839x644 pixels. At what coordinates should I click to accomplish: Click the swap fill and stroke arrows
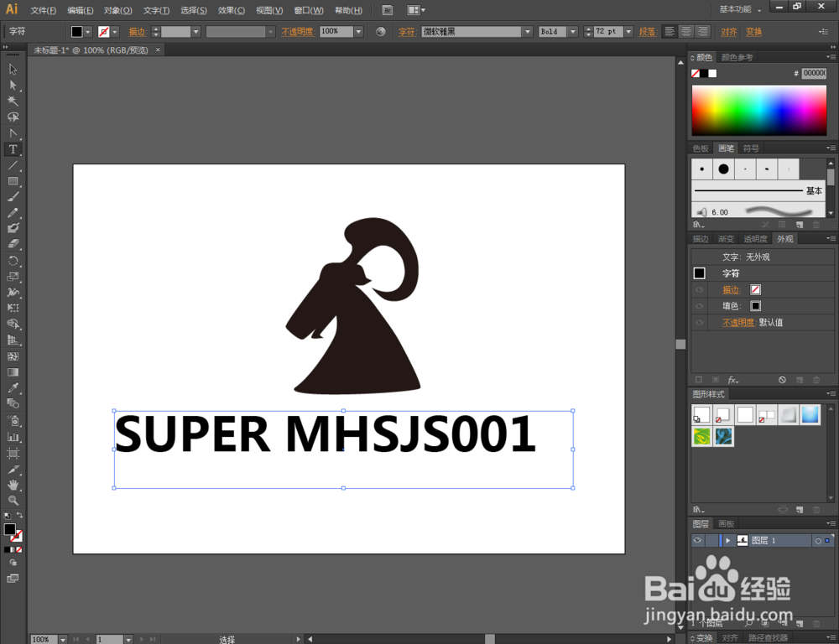coord(20,515)
